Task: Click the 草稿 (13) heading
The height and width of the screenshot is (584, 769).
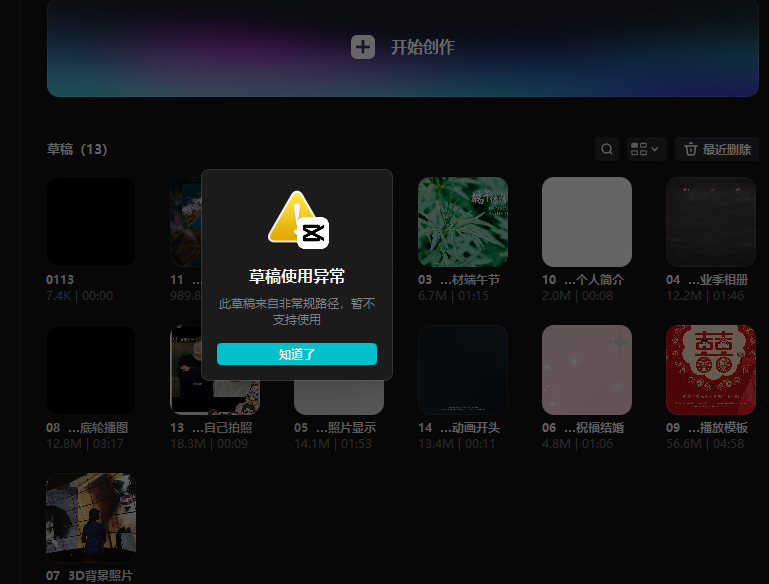Action: (77, 149)
